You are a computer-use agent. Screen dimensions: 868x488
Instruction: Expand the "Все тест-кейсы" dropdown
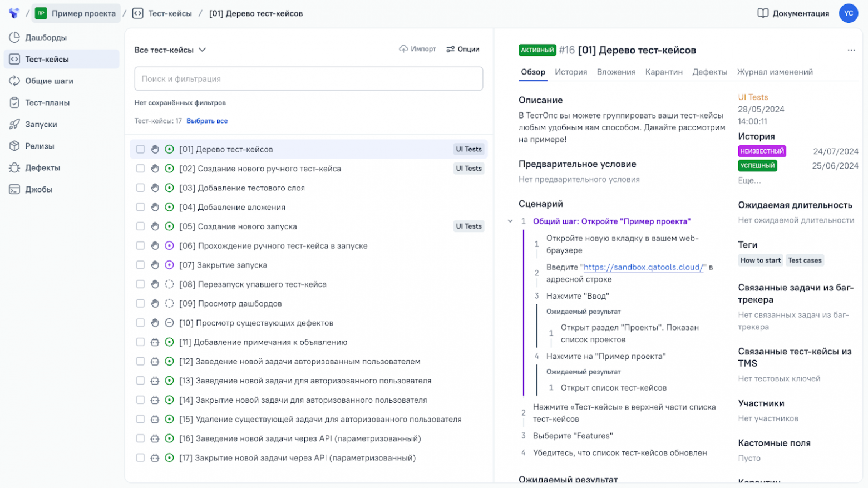[202, 50]
